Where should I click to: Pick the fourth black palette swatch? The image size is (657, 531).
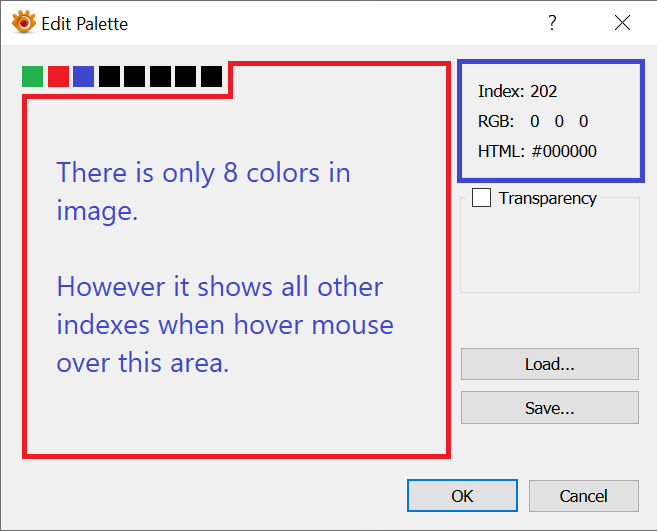point(185,76)
